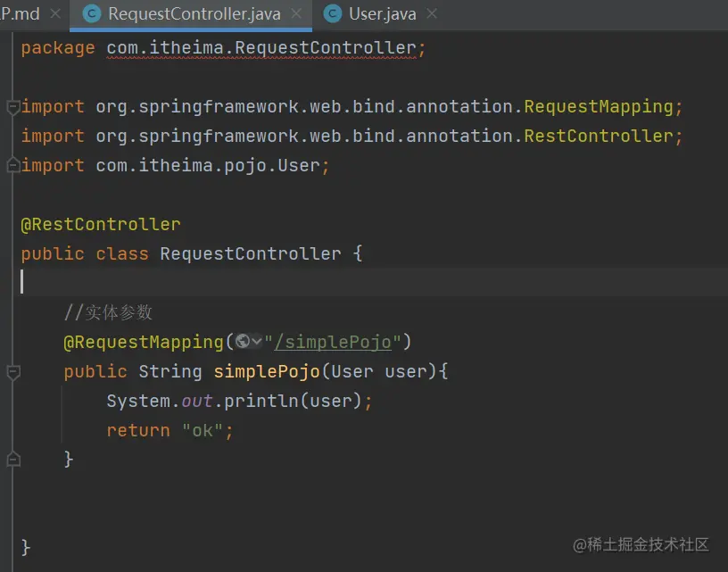
Task: Click the RestController import class name
Action: pos(599,136)
